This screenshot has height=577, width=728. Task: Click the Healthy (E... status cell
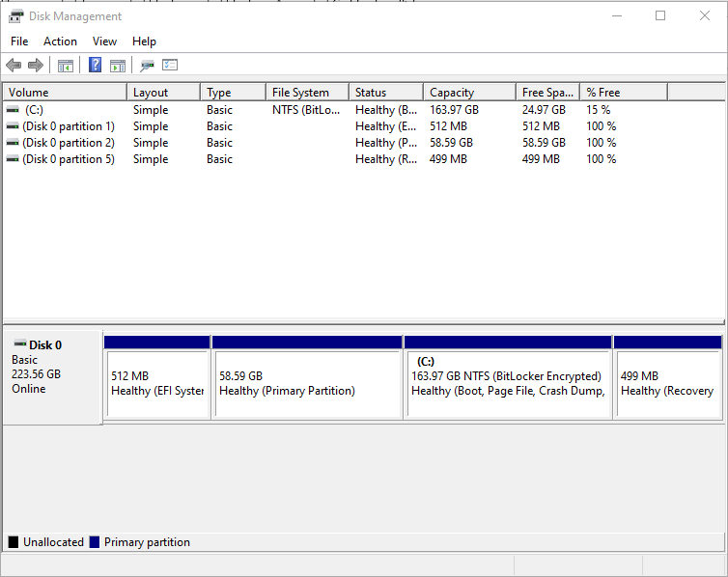coord(386,126)
